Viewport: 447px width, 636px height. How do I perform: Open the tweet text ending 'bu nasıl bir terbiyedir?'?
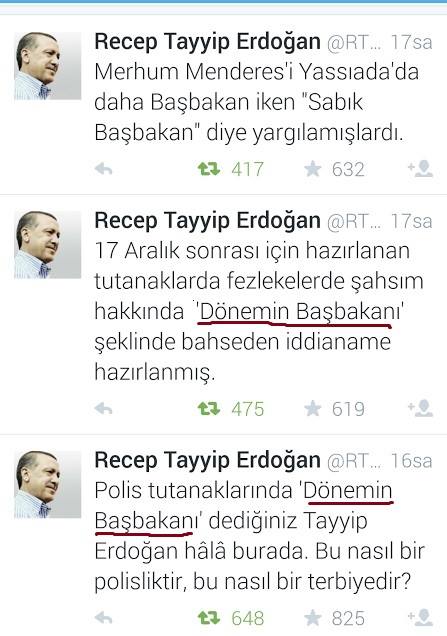tap(260, 536)
